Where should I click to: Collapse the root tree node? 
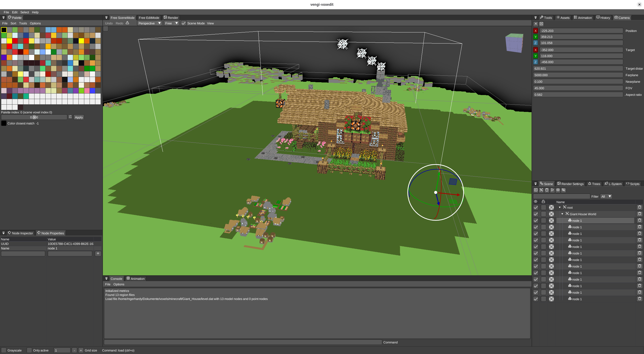click(560, 207)
